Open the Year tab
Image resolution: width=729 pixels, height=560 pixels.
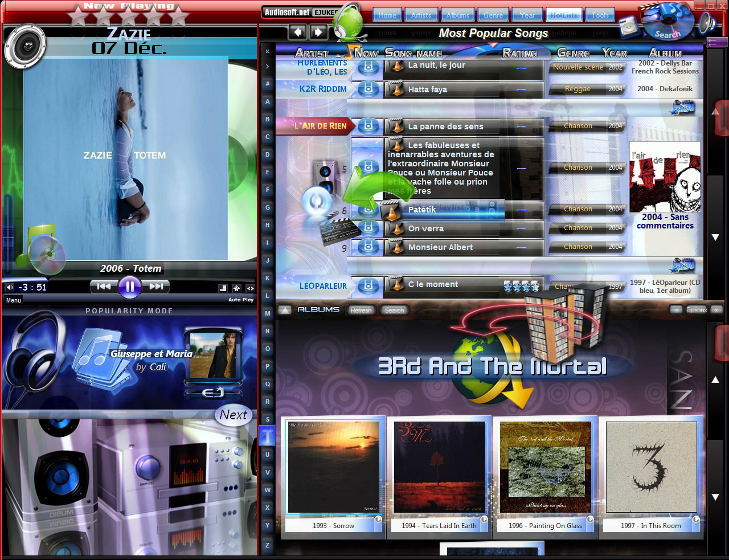pyautogui.click(x=527, y=15)
